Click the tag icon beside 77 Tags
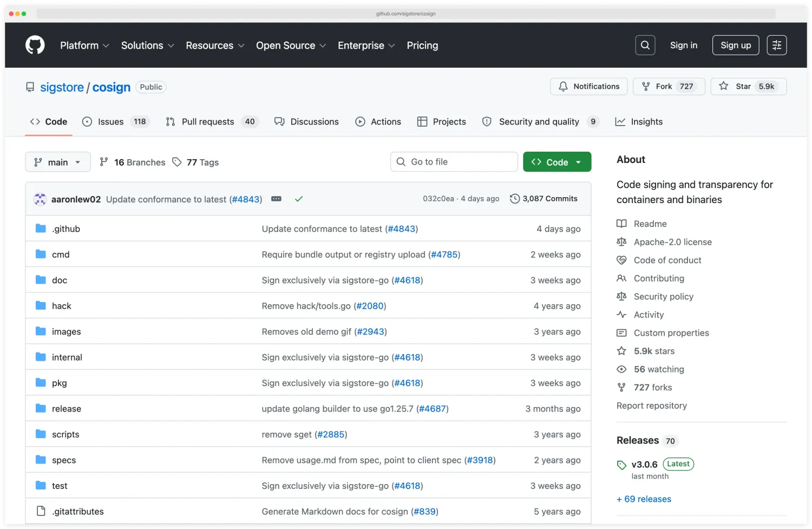Screen dimensions: 812x529 pyautogui.click(x=176, y=162)
